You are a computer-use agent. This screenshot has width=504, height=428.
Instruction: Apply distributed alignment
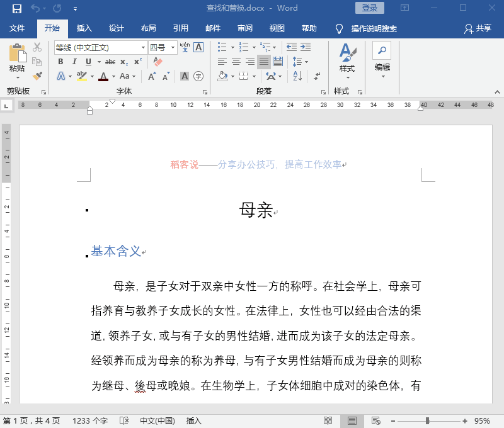[x=278, y=62]
